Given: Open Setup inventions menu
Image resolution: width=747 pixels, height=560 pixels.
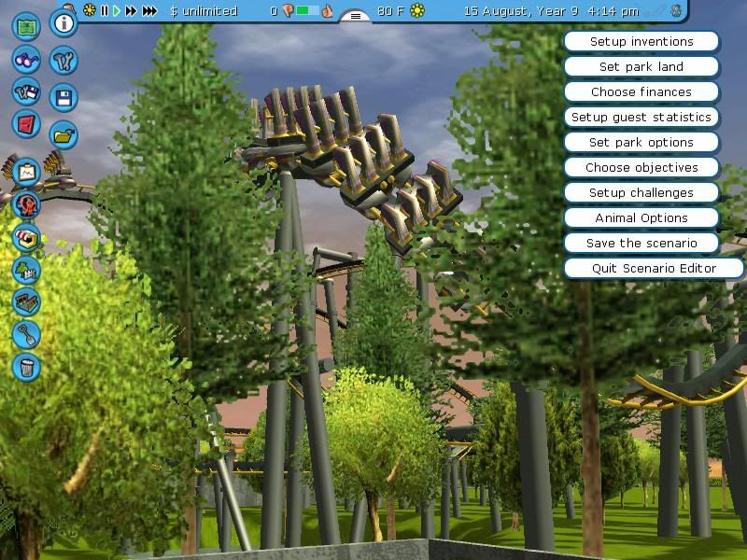Looking at the screenshot, I should [x=641, y=41].
